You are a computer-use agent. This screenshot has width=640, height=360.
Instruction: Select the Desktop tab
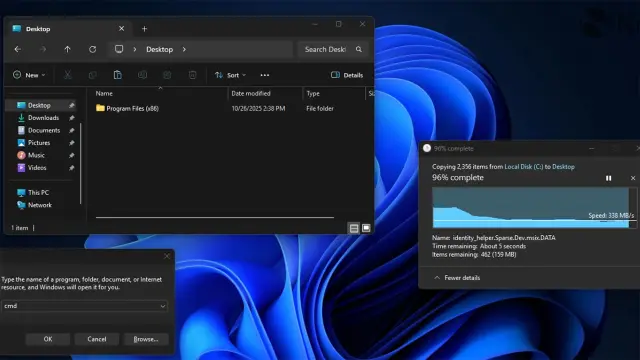click(68, 29)
